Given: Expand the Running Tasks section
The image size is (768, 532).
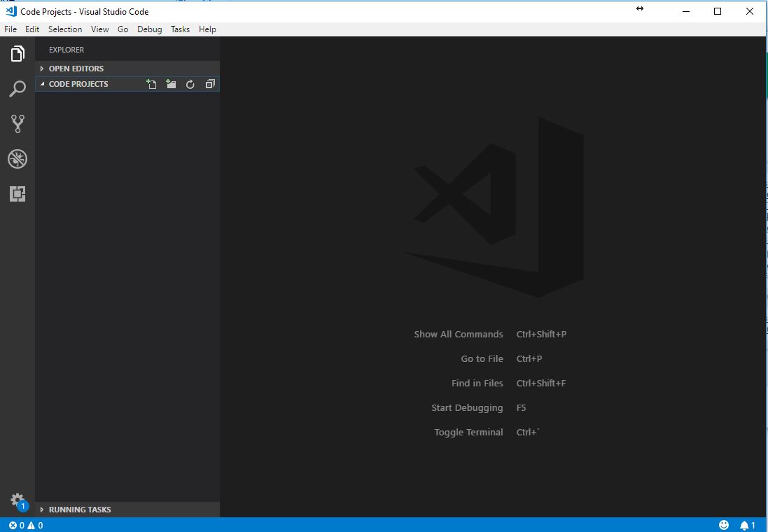Looking at the screenshot, I should [x=127, y=510].
